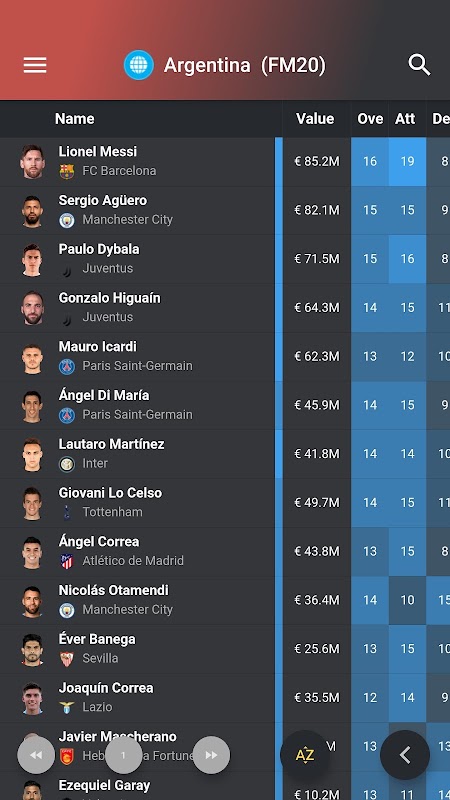Tap the page number 1 indicator
This screenshot has height=800, width=450.
pyautogui.click(x=123, y=755)
